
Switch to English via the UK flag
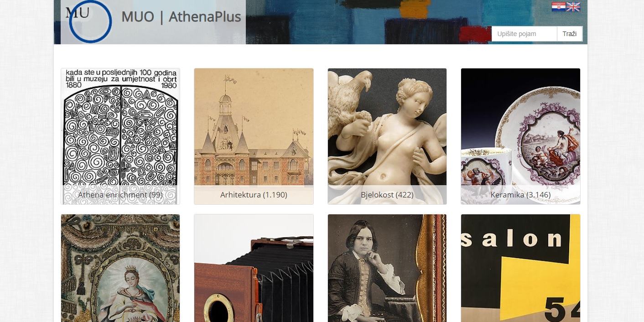(573, 7)
